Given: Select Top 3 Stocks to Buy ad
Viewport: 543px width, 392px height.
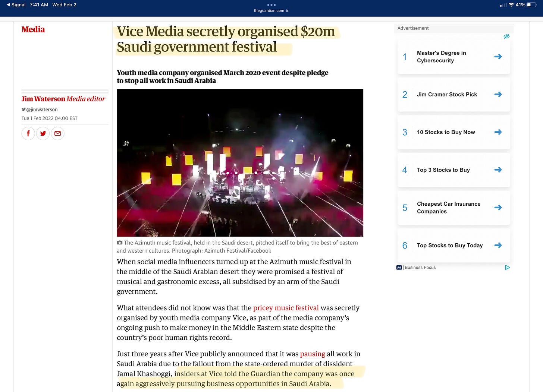Looking at the screenshot, I should pyautogui.click(x=454, y=170).
